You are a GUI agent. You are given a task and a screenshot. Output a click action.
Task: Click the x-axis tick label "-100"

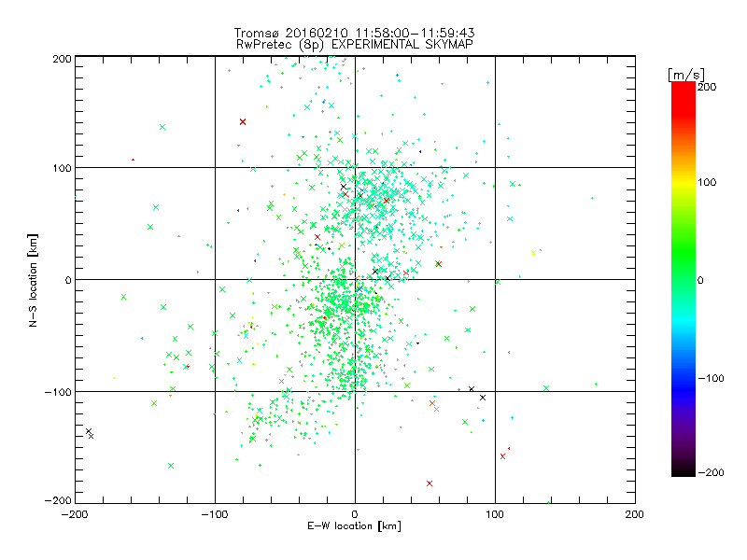point(215,514)
